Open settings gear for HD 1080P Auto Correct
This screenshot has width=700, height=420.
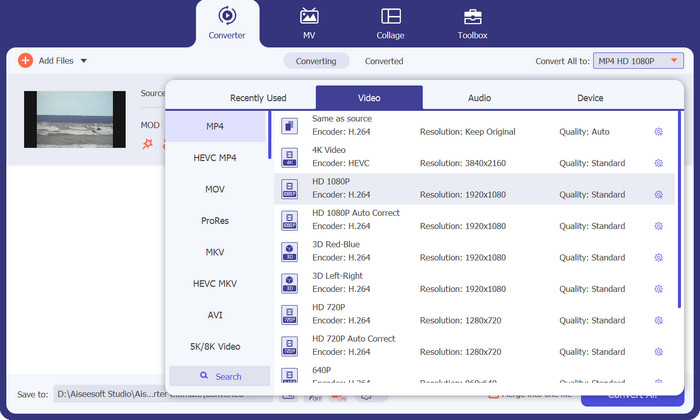(658, 226)
